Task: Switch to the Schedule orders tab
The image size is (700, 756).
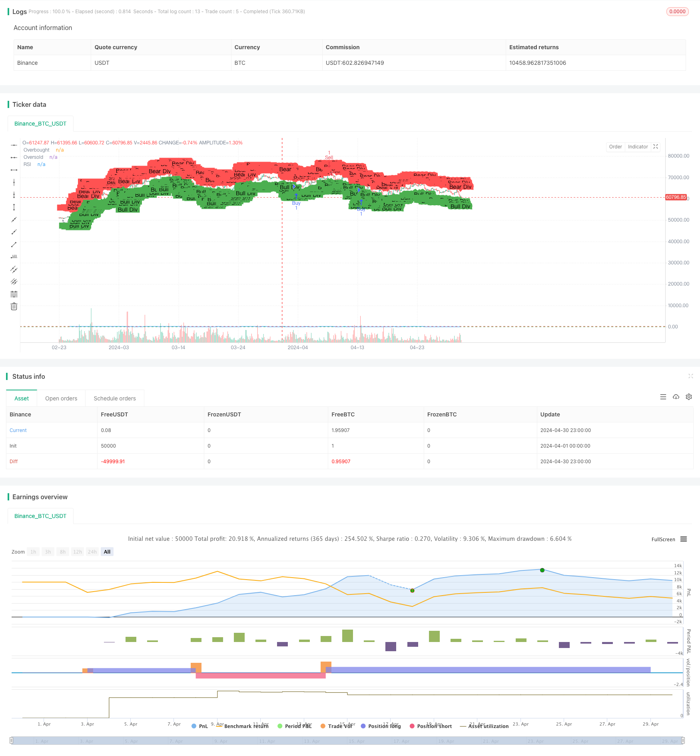Action: [x=115, y=398]
